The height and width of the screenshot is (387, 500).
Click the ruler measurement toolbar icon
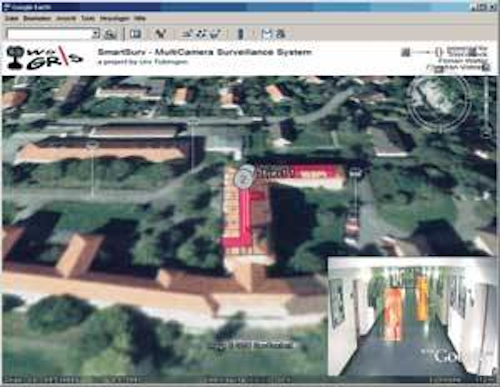coord(240,34)
